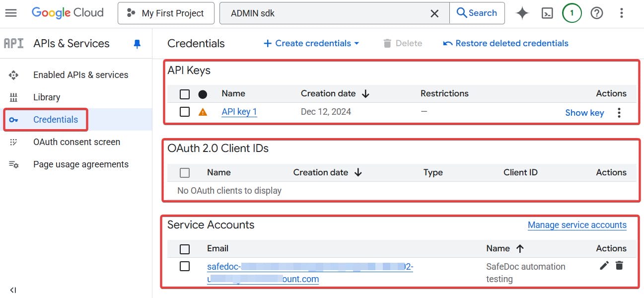Click the Manage service accounts link
644x298 pixels.
[577, 225]
